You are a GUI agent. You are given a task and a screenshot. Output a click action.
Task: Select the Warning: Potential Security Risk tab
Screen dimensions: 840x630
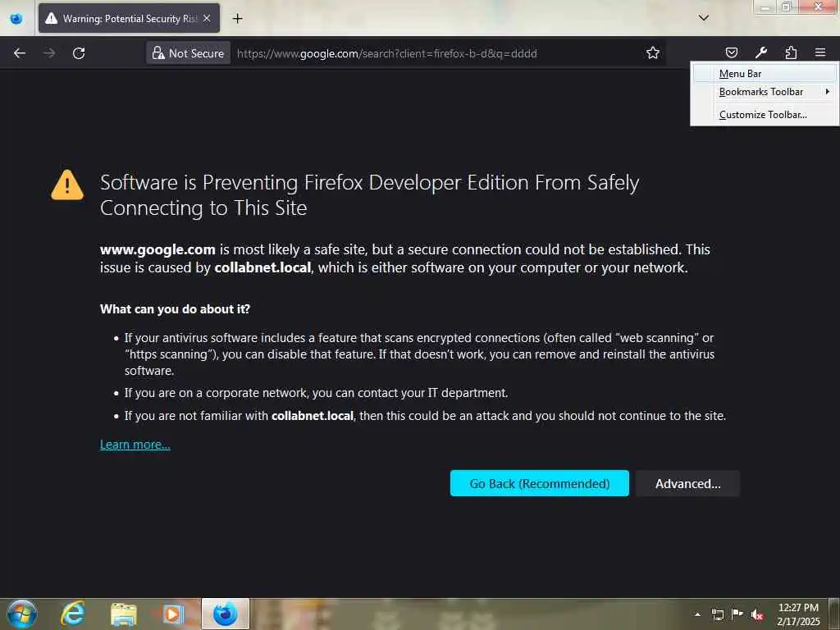click(129, 19)
